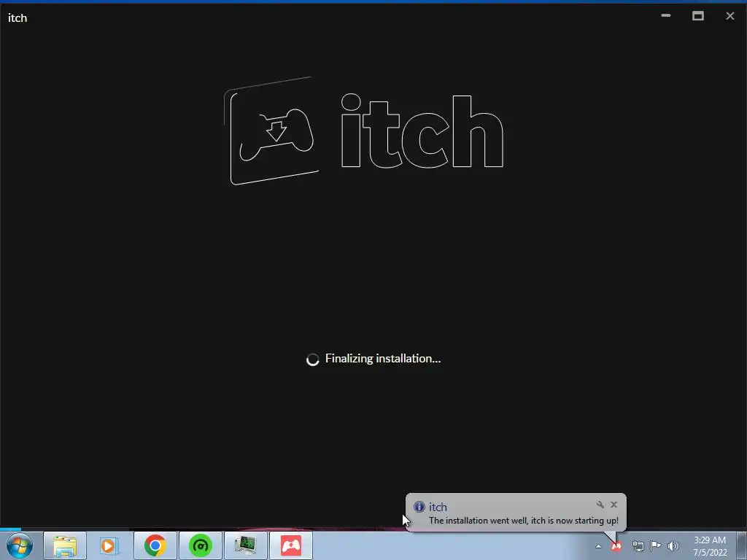Screen dimensions: 747x560
Task: Click the itch title in notification balloon
Action: [438, 507]
